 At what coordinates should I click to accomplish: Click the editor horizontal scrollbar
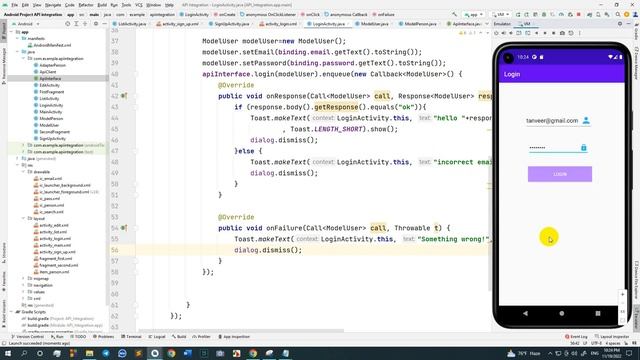click(241, 331)
